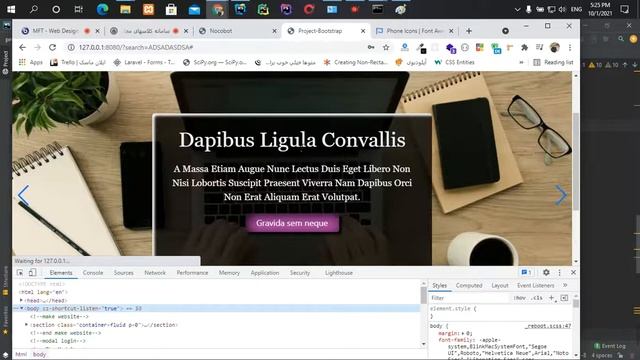Switch to the Elements tab
The height and width of the screenshot is (360, 640).
click(61, 273)
